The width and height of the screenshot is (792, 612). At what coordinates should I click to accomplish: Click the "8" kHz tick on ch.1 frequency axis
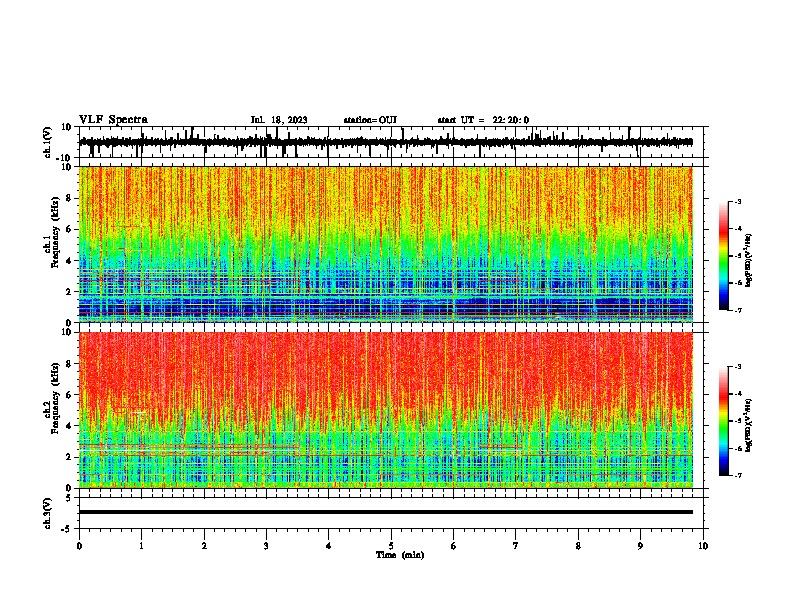point(69,198)
